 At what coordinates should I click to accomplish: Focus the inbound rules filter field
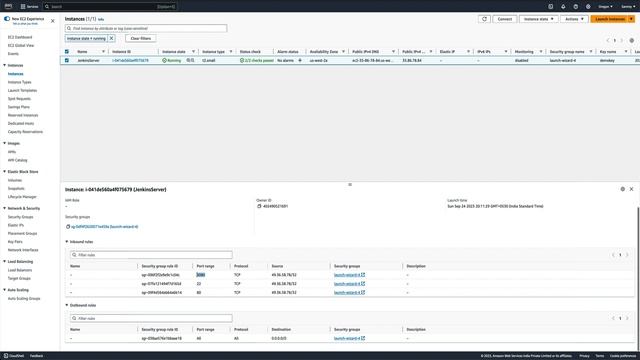point(151,255)
